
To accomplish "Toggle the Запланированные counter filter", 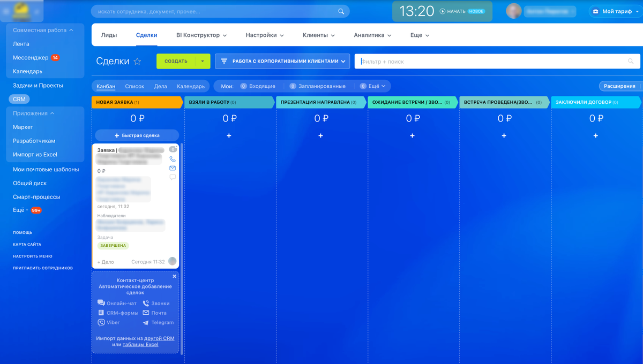I will (318, 86).
